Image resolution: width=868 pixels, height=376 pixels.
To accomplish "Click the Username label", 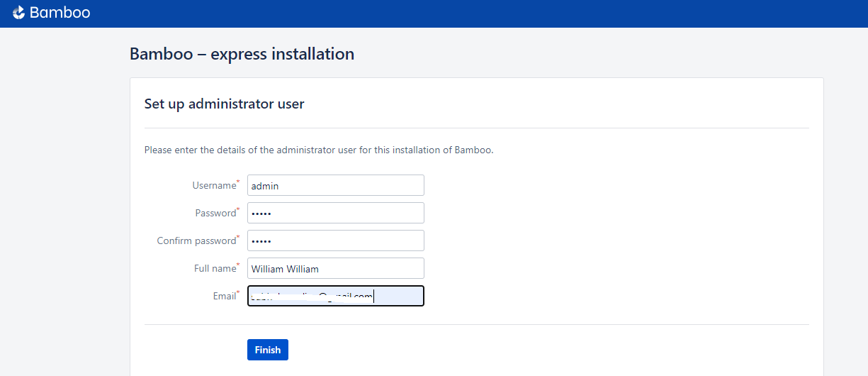I will point(214,185).
